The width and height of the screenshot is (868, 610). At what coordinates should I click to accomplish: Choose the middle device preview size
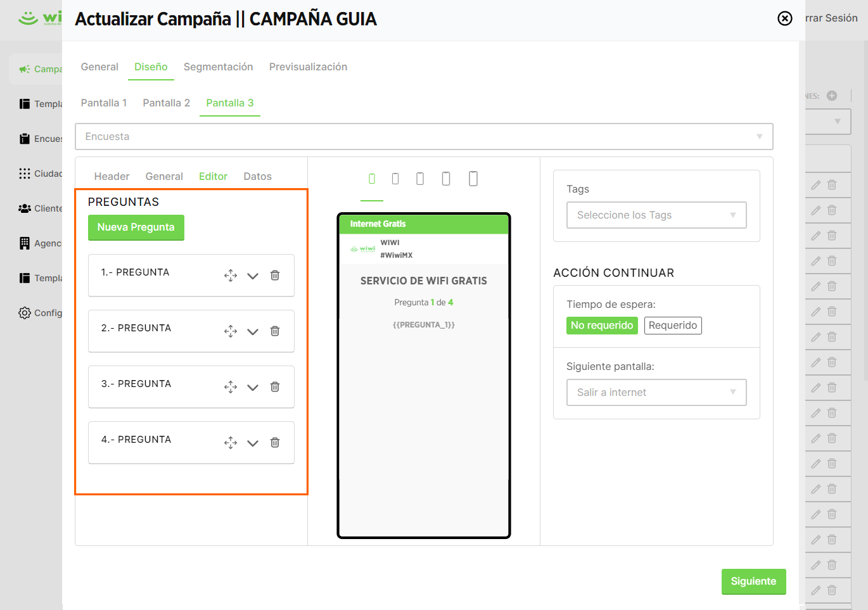click(x=420, y=179)
